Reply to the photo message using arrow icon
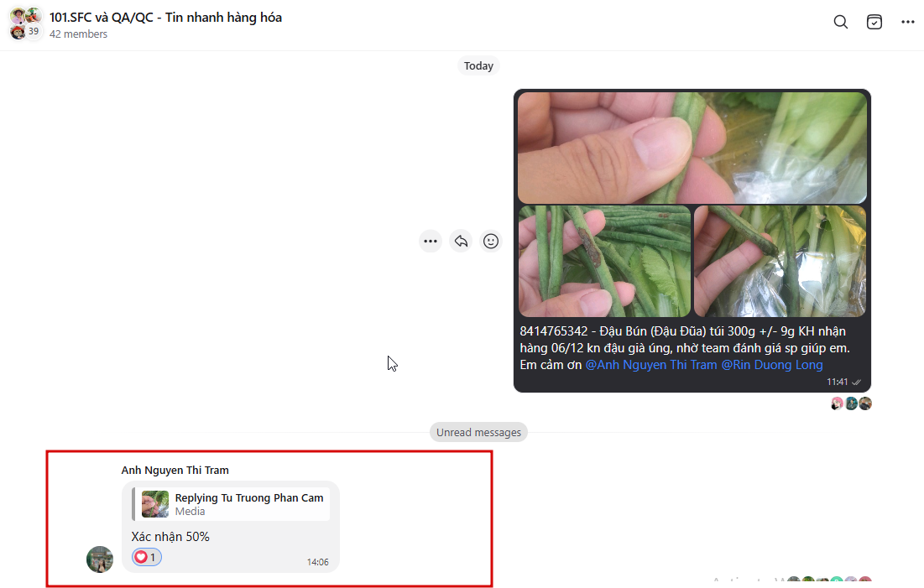The width and height of the screenshot is (924, 588). point(461,241)
